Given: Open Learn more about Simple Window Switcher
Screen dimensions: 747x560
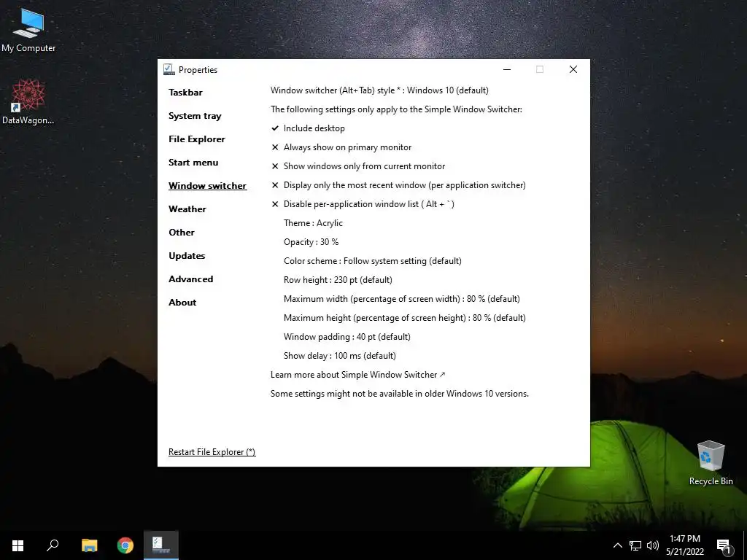Looking at the screenshot, I should 357,375.
